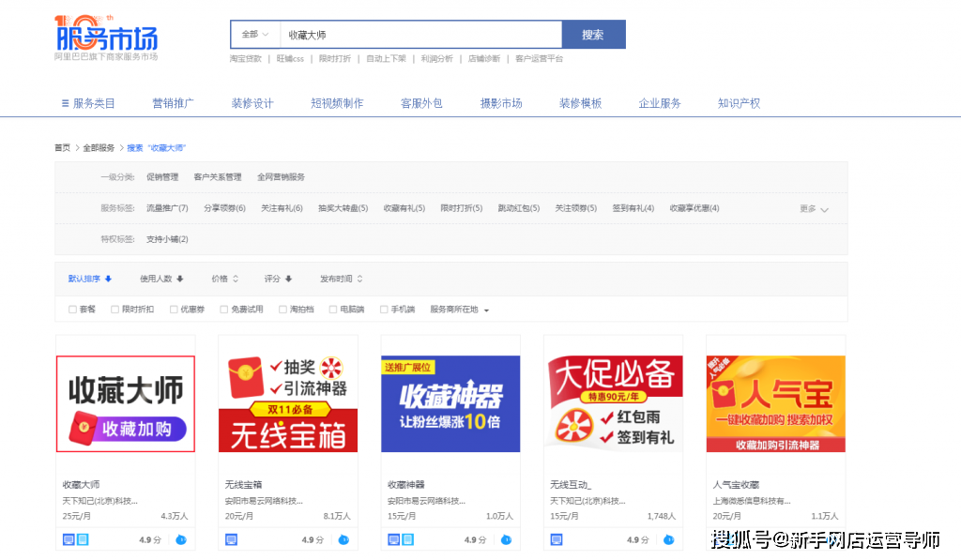
Task: Open the 收藏大师 product thumbnail
Action: pos(126,403)
